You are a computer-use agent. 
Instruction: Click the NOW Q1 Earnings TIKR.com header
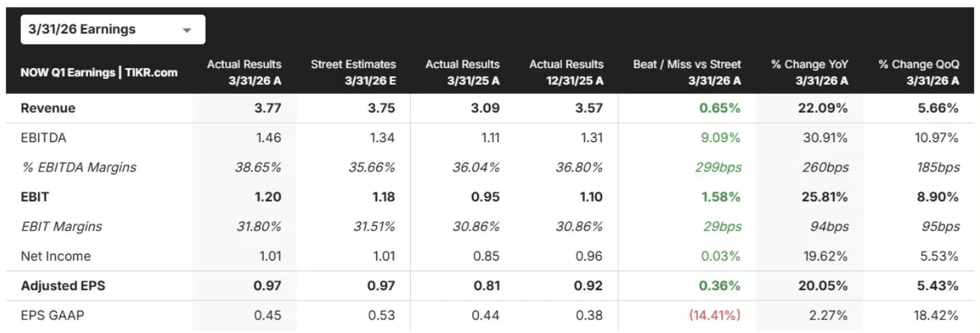[99, 72]
